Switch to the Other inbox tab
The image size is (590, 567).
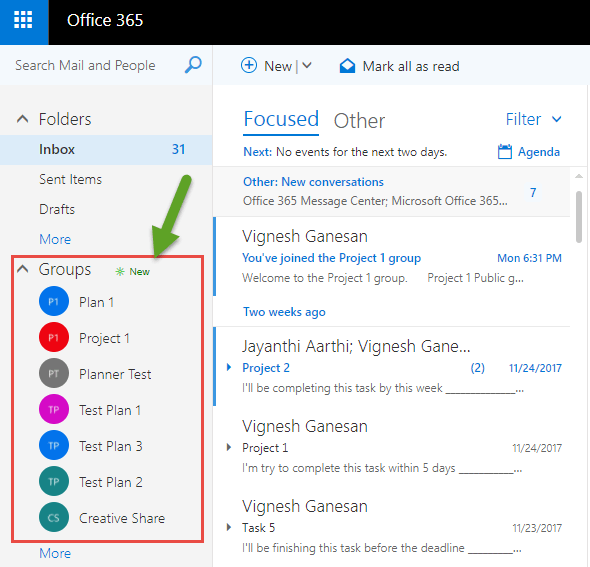tap(359, 121)
